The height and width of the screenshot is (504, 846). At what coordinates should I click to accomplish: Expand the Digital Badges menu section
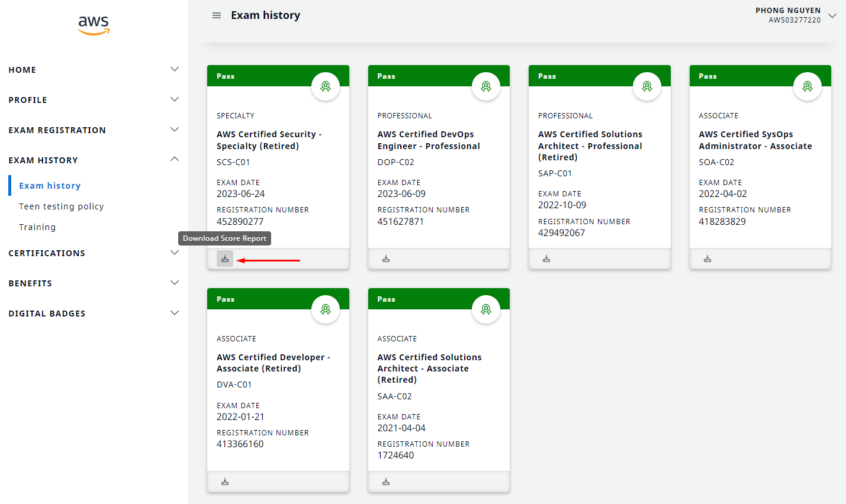(x=175, y=313)
